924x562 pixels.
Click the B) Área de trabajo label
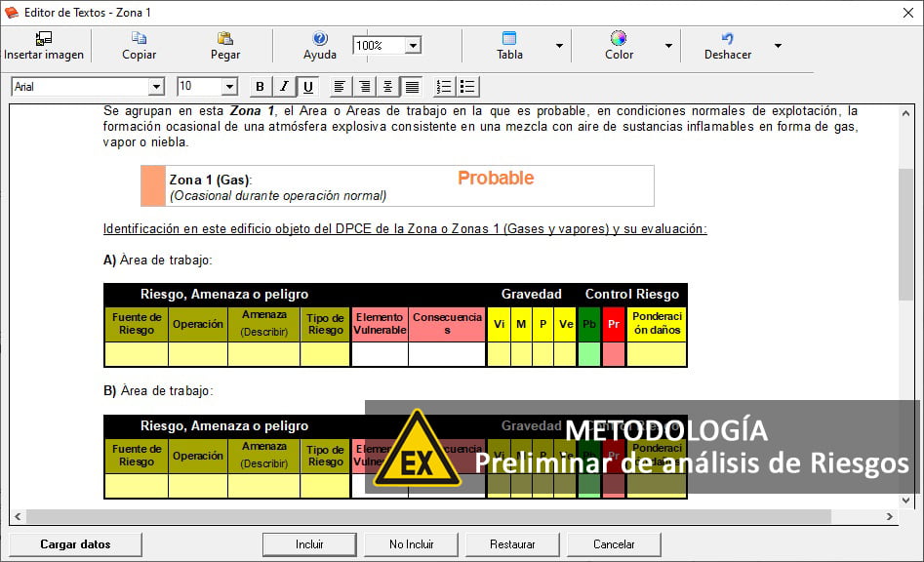[x=158, y=390]
